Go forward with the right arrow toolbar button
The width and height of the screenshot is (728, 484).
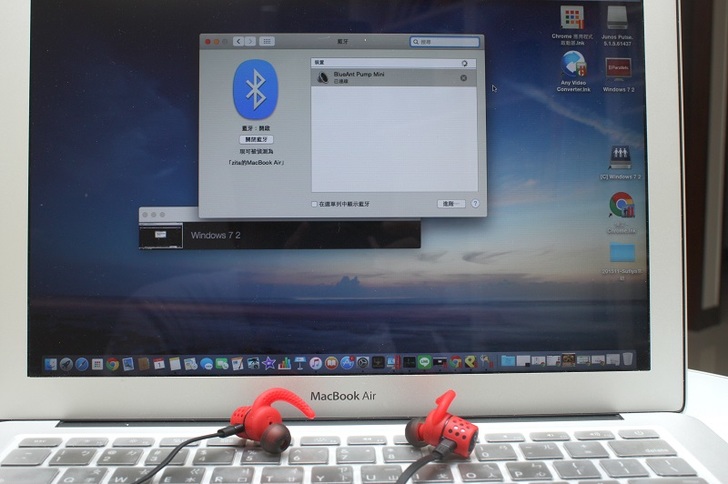click(250, 41)
